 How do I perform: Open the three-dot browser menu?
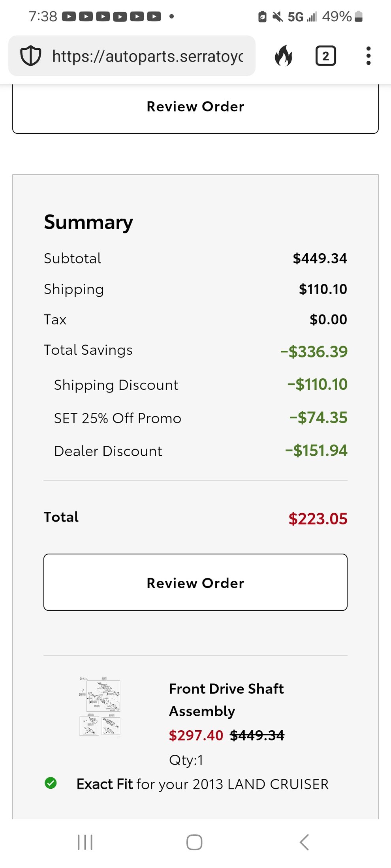pyautogui.click(x=368, y=56)
